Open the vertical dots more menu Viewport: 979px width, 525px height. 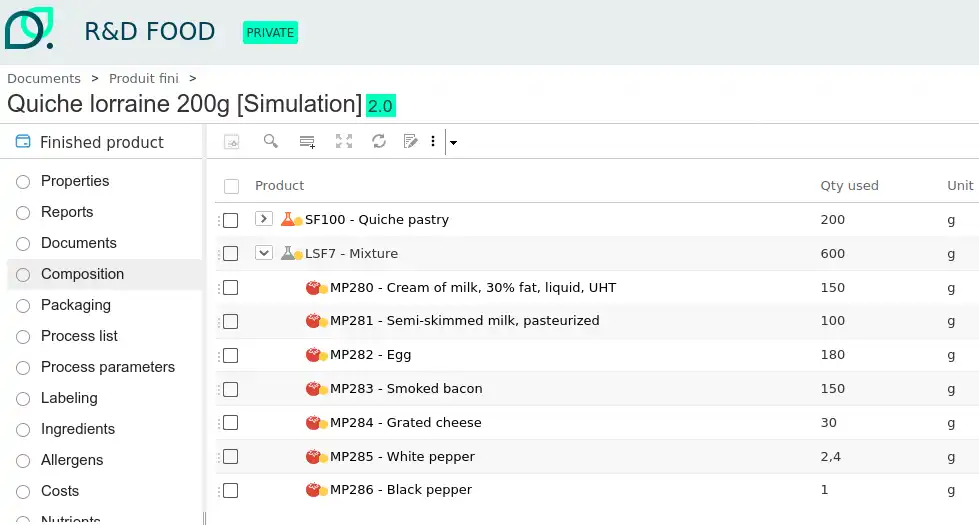click(433, 141)
